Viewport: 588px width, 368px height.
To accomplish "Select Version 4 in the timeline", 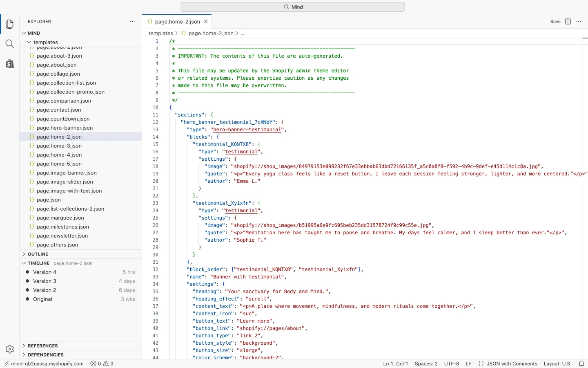I will click(x=81, y=272).
